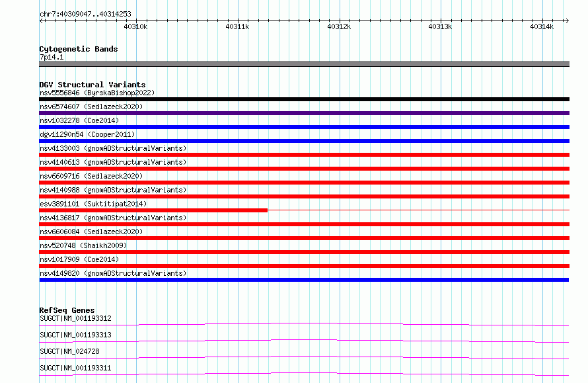Click the nsv4133003 gnomAD label

click(113, 148)
